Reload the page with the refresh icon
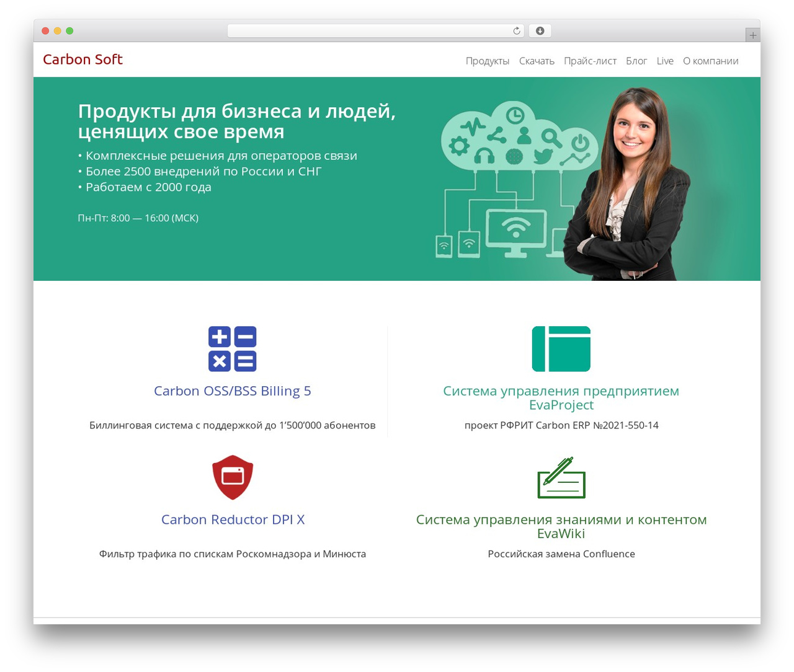 pyautogui.click(x=517, y=31)
